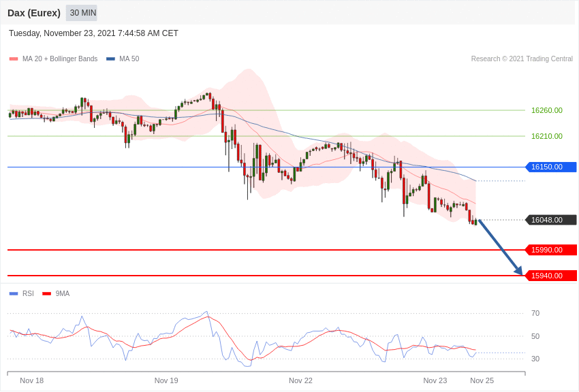Click the blue 16150.00 pivot price tag

pyautogui.click(x=551, y=167)
